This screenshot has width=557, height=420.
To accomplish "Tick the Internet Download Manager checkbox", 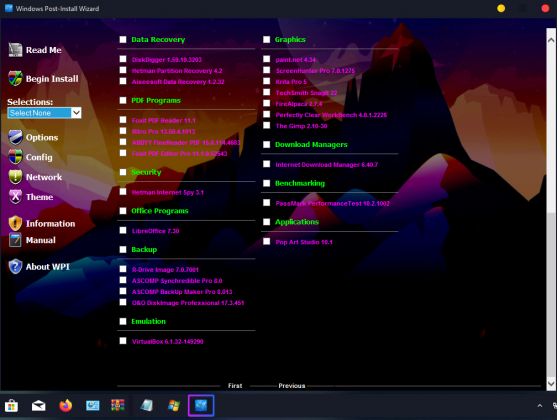I will click(266, 164).
